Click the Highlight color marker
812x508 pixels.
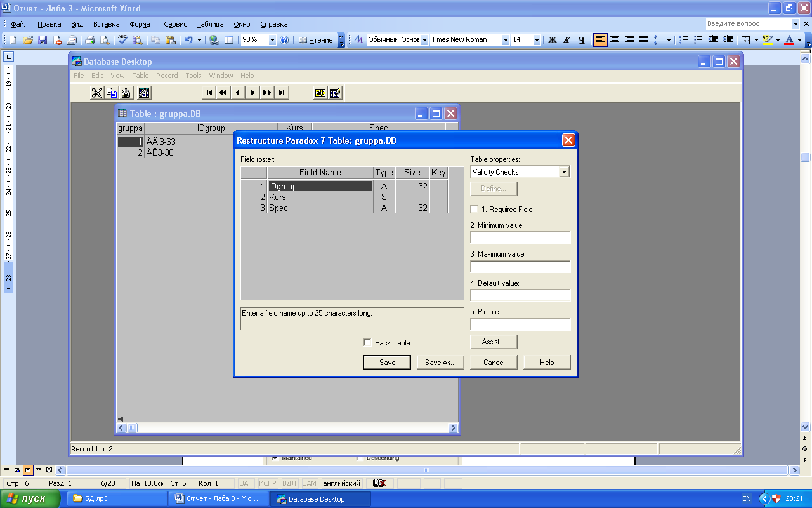(767, 40)
